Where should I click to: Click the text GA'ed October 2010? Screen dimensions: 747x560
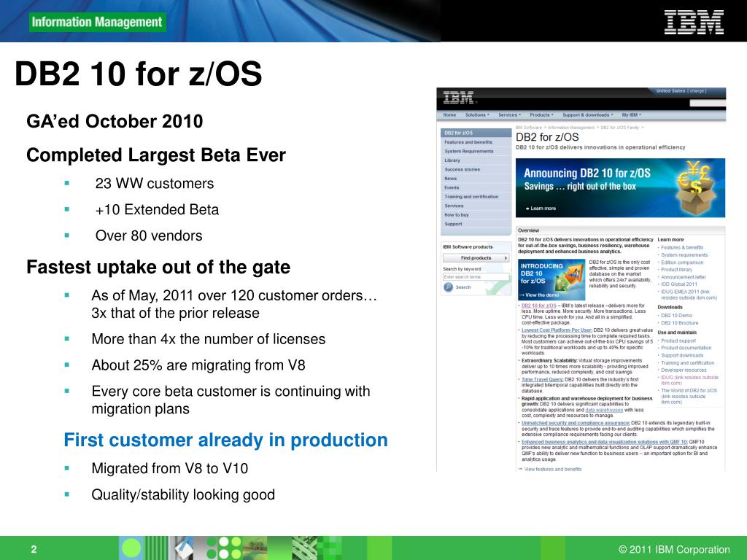pyautogui.click(x=115, y=121)
